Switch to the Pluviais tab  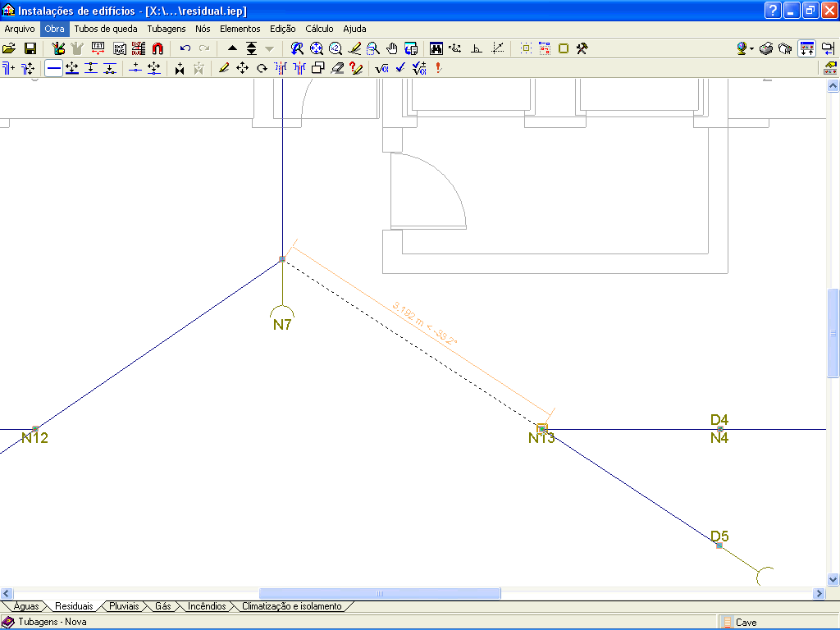pyautogui.click(x=124, y=606)
